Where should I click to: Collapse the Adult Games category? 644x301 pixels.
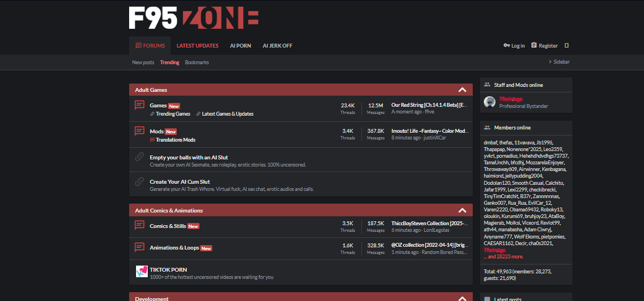click(x=462, y=90)
